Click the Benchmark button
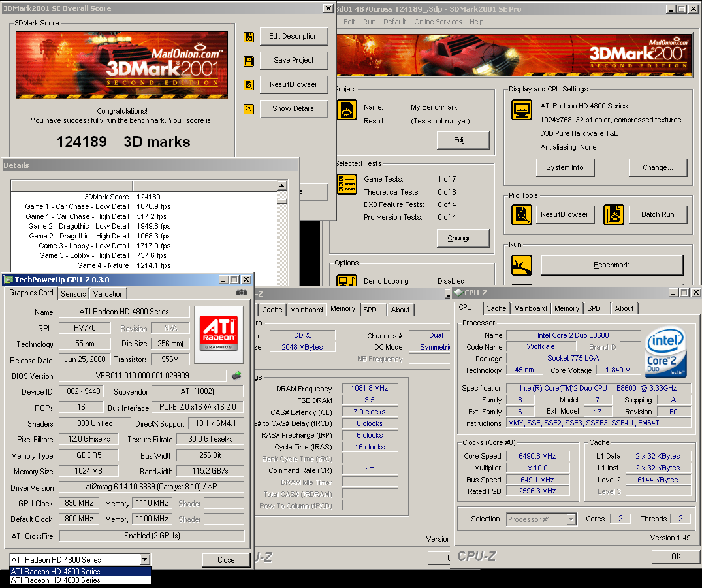Viewport: 702px width, 588px height. tap(612, 265)
